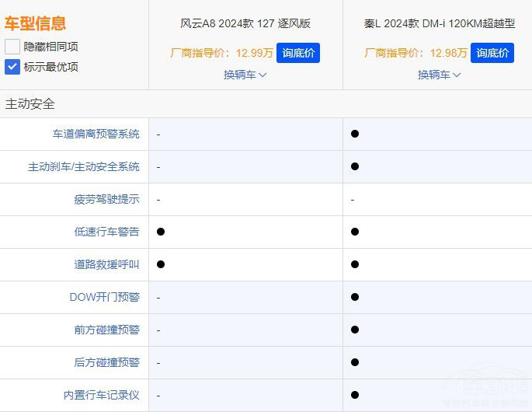
Task: Click 询底价 button for 风云A8
Action: [x=298, y=53]
